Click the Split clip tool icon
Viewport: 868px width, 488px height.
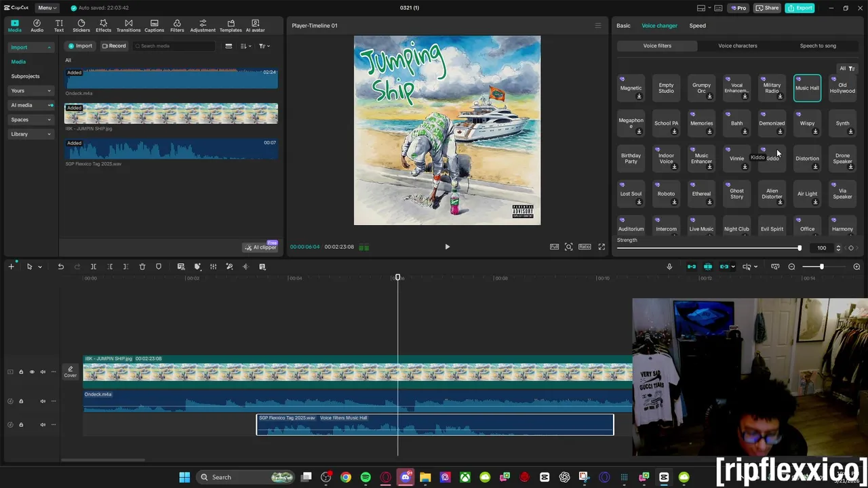[x=94, y=266]
